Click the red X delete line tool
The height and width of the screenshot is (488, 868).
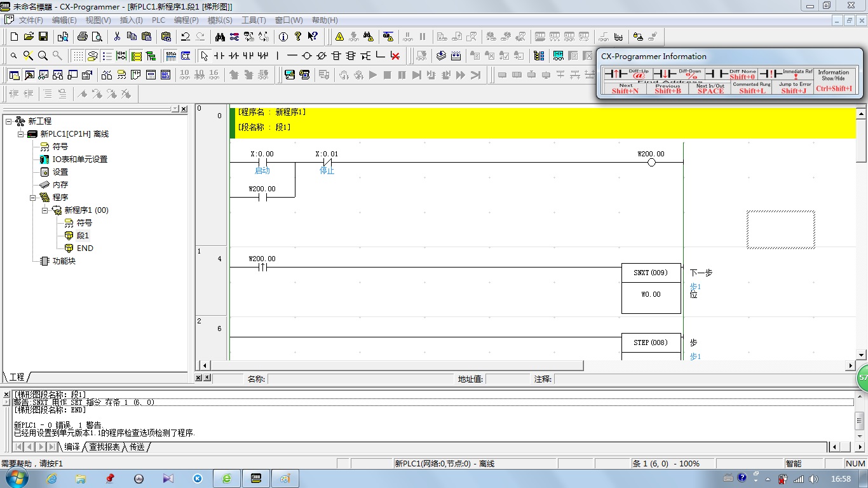[x=395, y=56]
